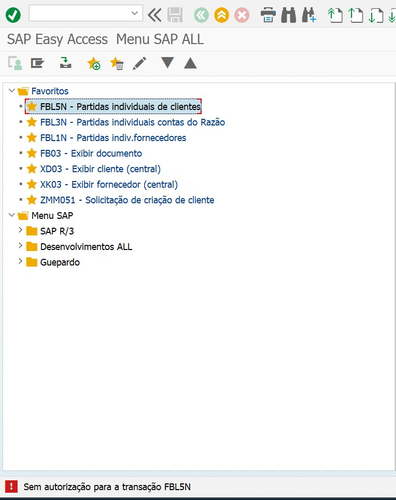Select FBL1N - Partidas indiv.fornecedores
The height and width of the screenshot is (500, 396).
click(x=113, y=138)
